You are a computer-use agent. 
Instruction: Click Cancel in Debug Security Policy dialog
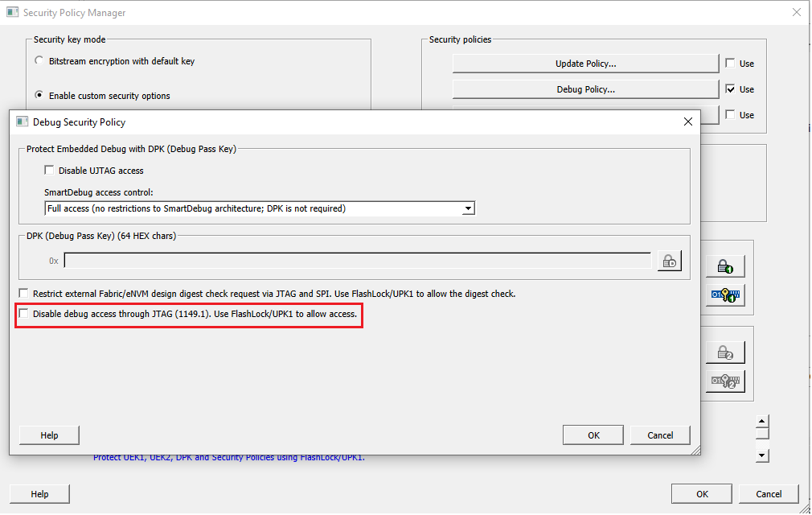(660, 435)
